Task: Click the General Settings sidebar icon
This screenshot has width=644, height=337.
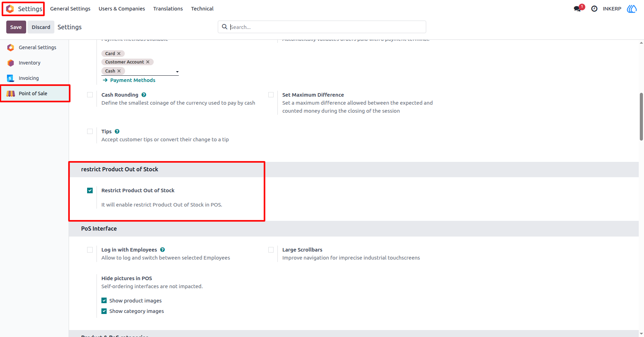Action: coord(10,47)
